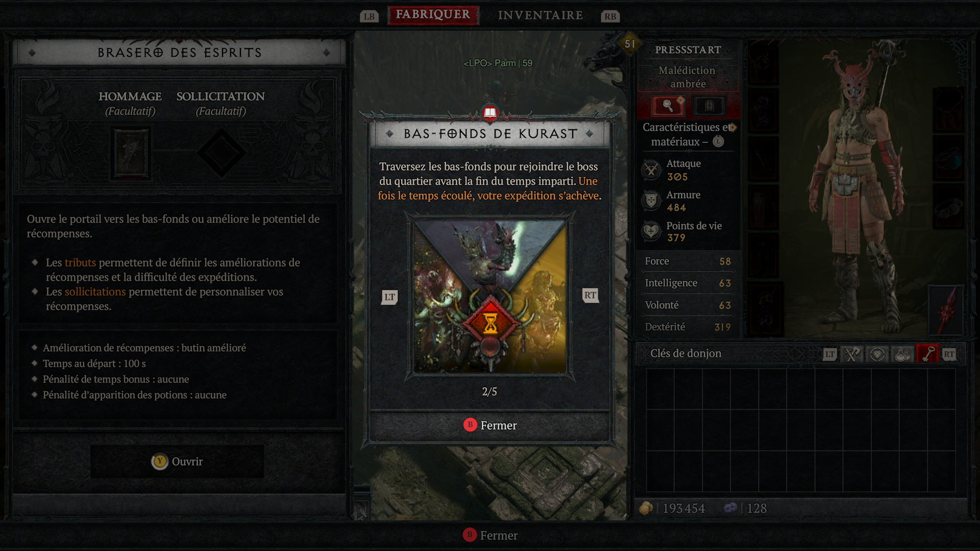Image resolution: width=980 pixels, height=551 pixels.
Task: Click the info circle beside Caractéristiques et matériaux
Action: click(718, 141)
